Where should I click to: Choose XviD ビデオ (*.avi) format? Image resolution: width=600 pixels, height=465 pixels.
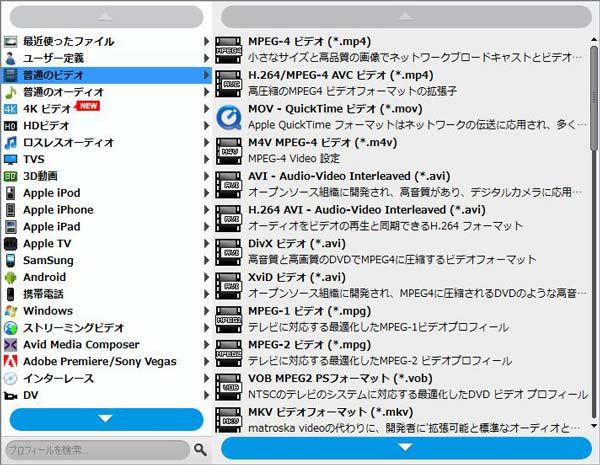coord(402,286)
